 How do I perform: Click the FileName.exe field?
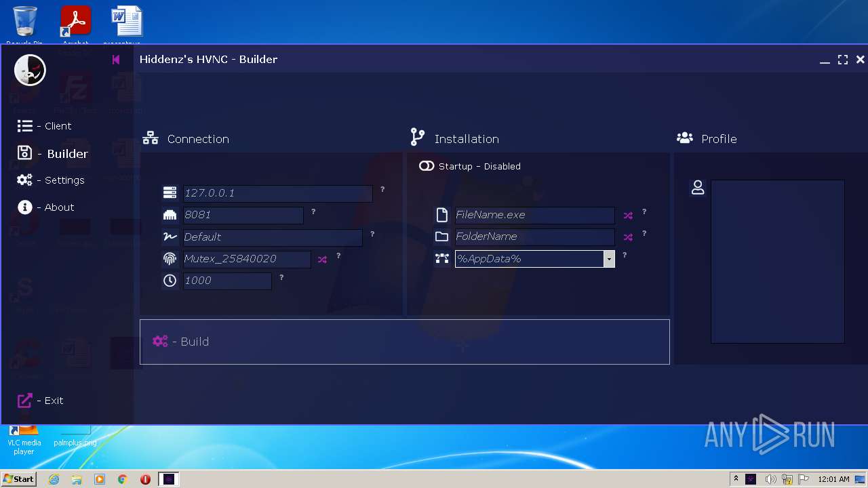click(x=534, y=215)
